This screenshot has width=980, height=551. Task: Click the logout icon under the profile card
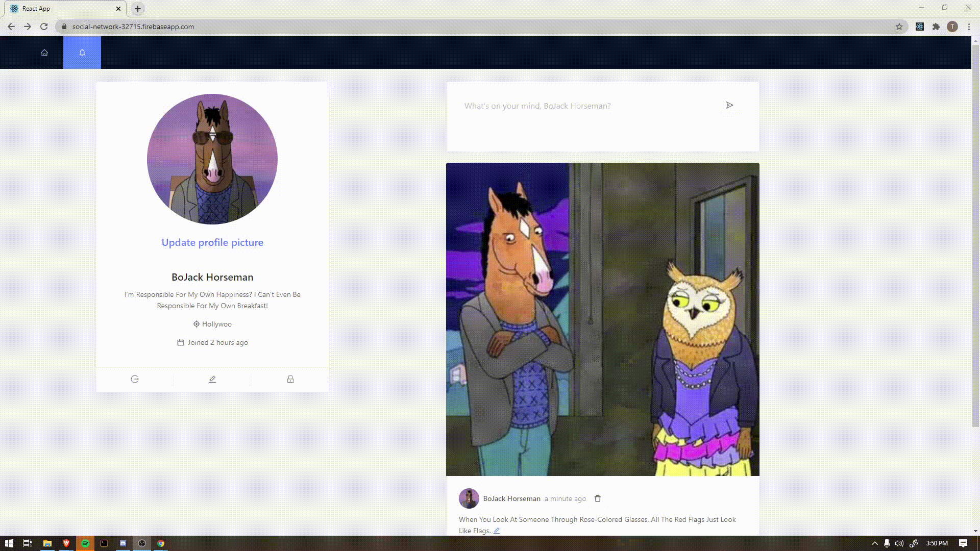pyautogui.click(x=135, y=379)
